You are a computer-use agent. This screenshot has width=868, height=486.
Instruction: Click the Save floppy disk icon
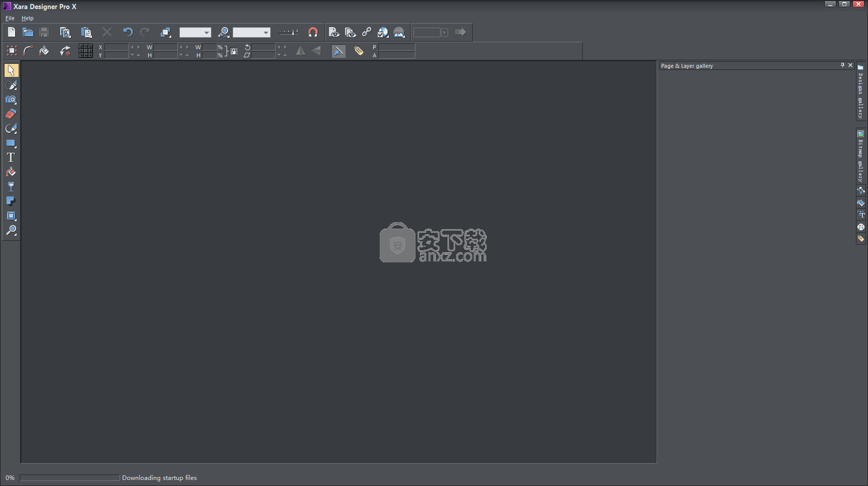coord(44,32)
